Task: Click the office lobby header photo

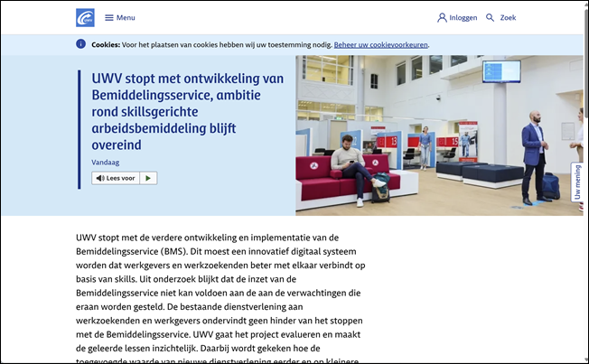Action: click(439, 135)
